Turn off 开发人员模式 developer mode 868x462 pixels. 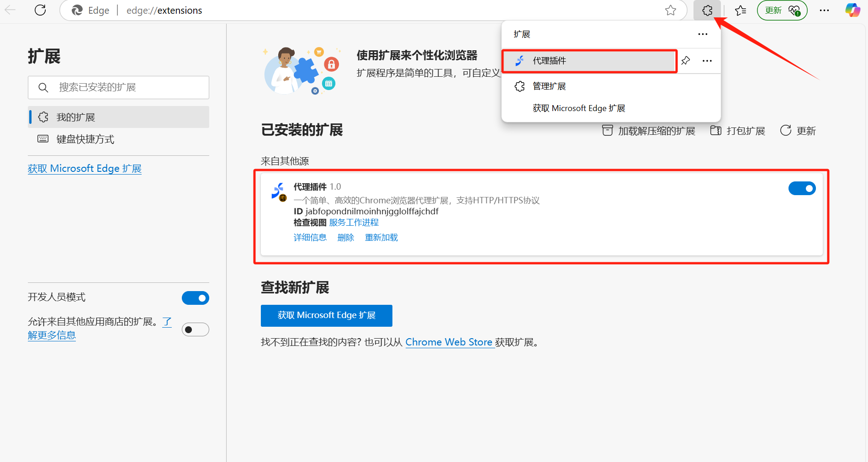coord(196,298)
